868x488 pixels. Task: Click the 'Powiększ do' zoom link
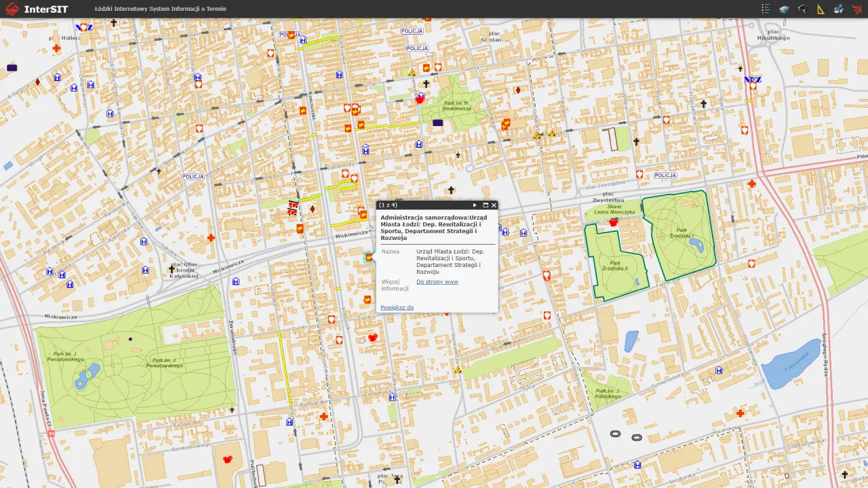tap(397, 308)
